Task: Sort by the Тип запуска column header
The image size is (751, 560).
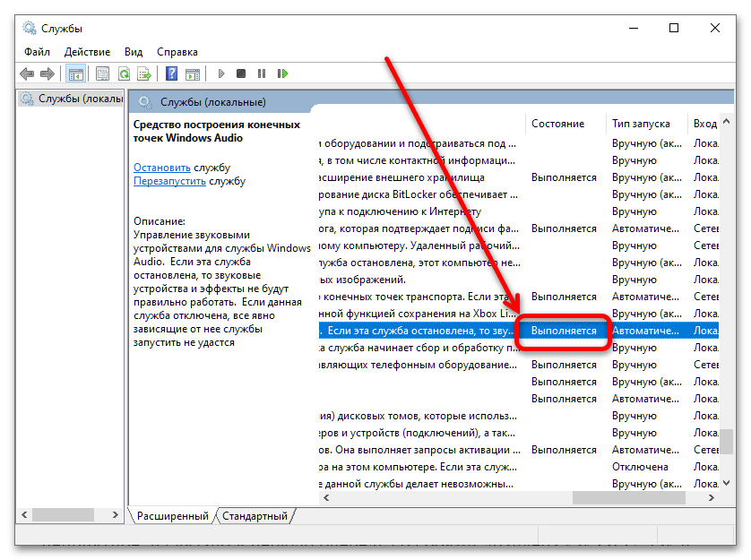Action: (x=646, y=124)
